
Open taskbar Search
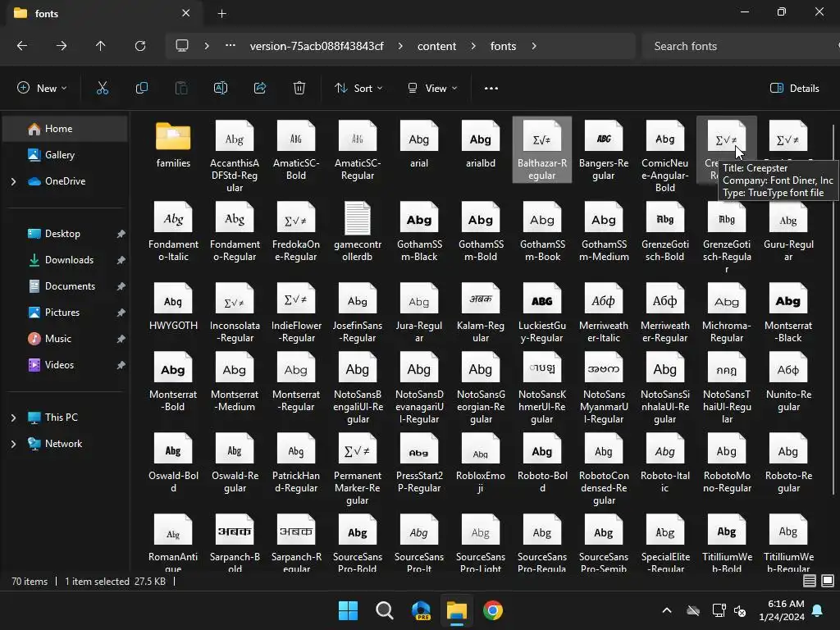tap(385, 610)
